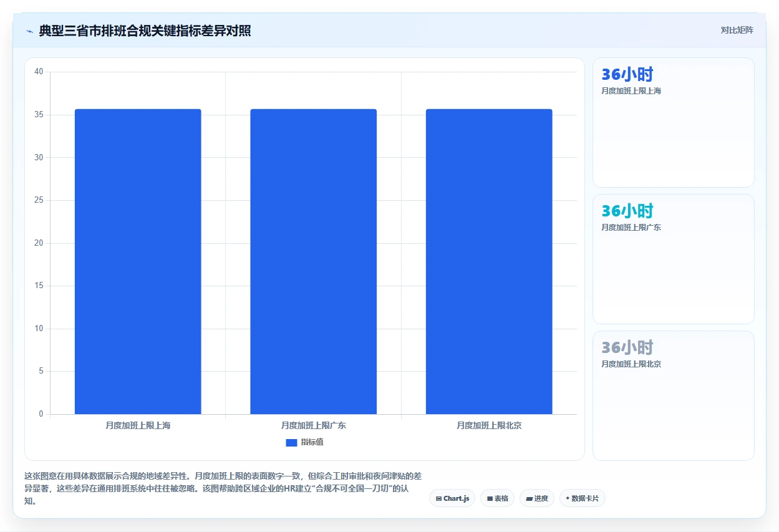
Task: Click card label 月度加班上限广东
Action: click(x=631, y=228)
